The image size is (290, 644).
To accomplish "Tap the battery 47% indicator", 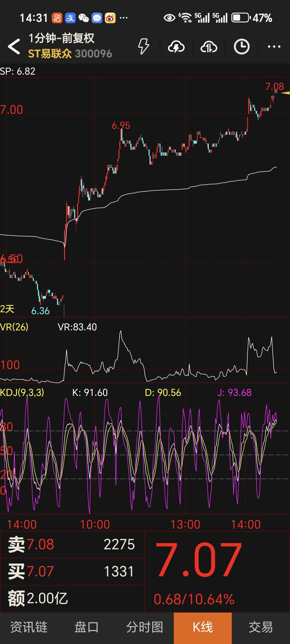I will pyautogui.click(x=252, y=18).
